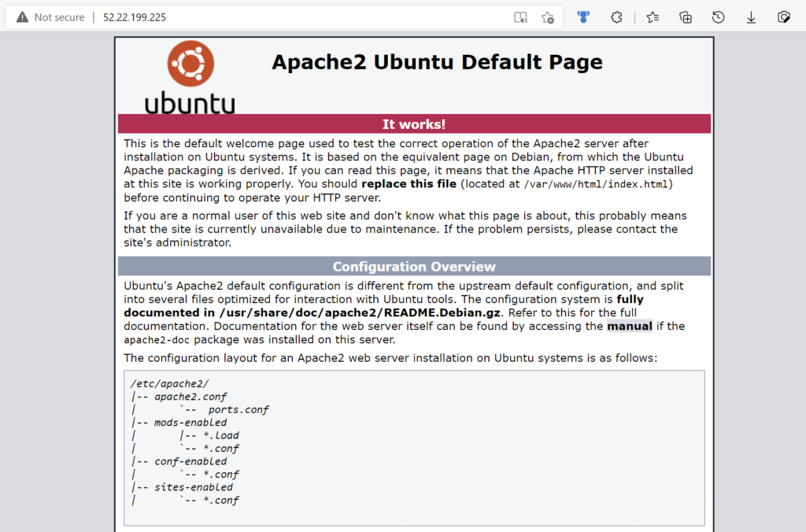Click the "sites-enabled" entry in config tree
Screen dimensions: 806x532
194,487
